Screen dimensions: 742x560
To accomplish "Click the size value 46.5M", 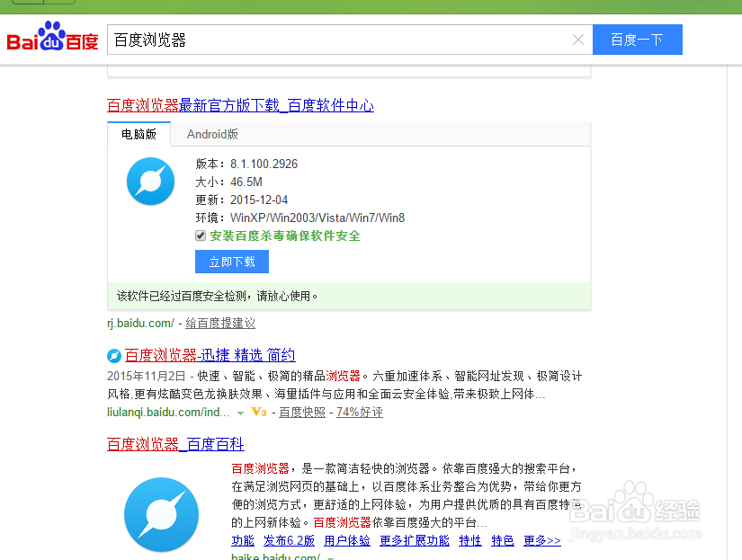I will (246, 182).
